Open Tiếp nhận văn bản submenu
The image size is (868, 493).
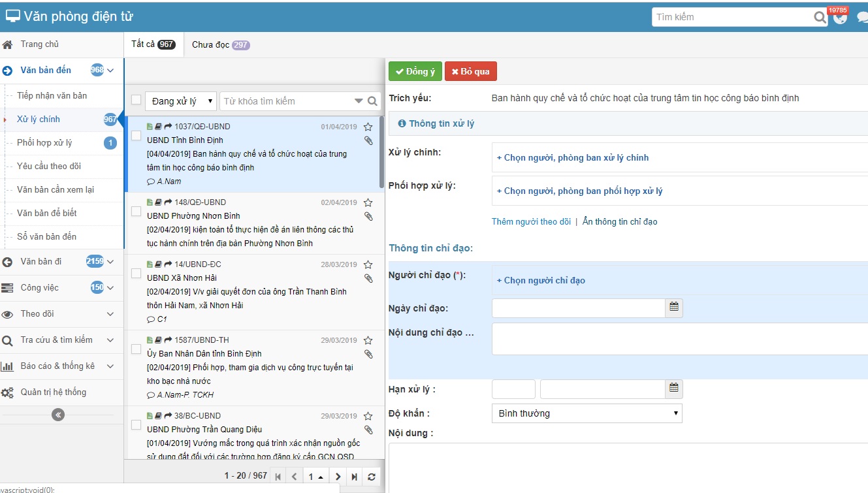[52, 95]
